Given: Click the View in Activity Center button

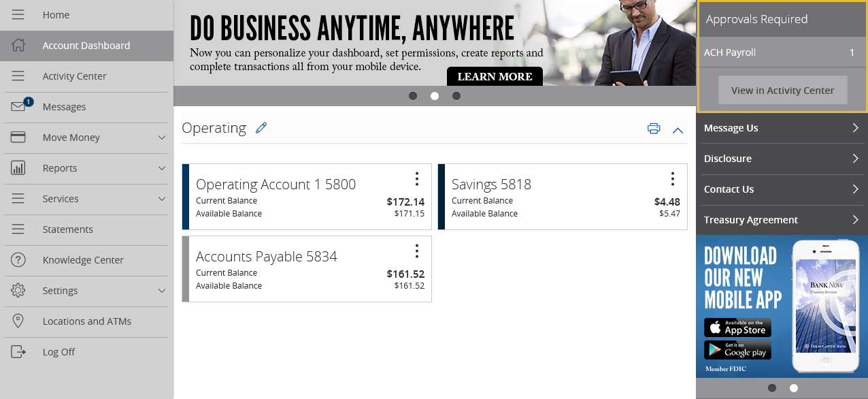Looking at the screenshot, I should coord(782,90).
